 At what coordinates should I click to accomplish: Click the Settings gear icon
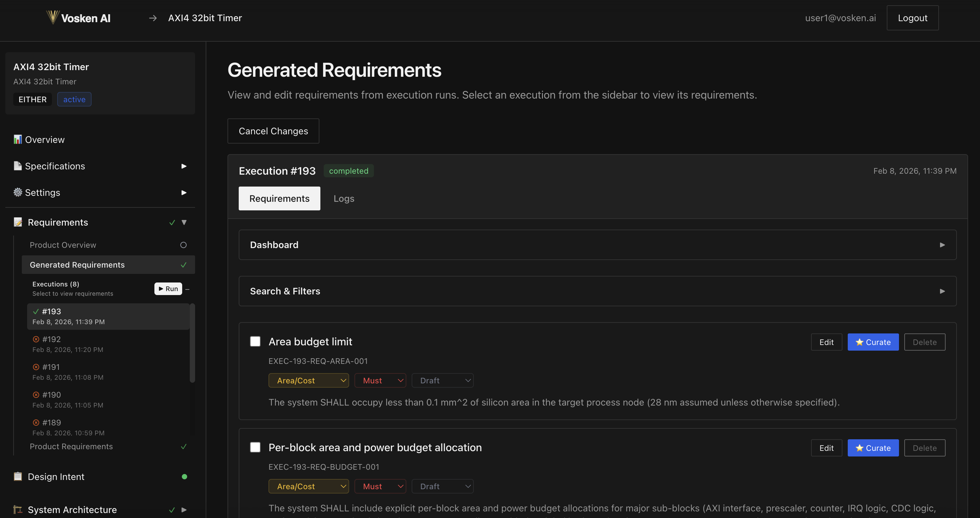(18, 192)
